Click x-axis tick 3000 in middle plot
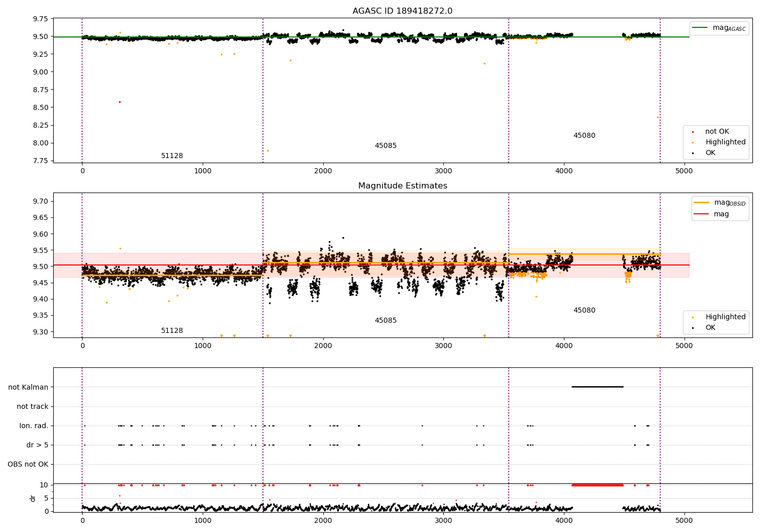The image size is (760, 532). (443, 346)
